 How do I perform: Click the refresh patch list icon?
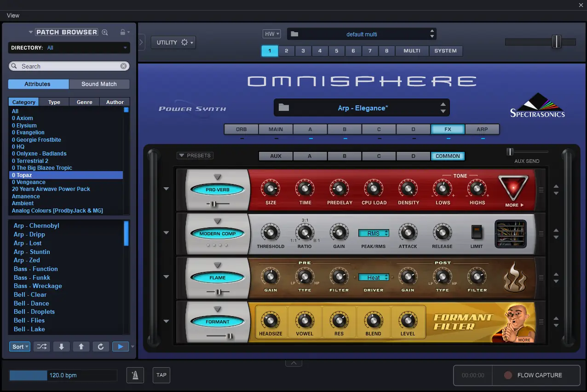[101, 346]
